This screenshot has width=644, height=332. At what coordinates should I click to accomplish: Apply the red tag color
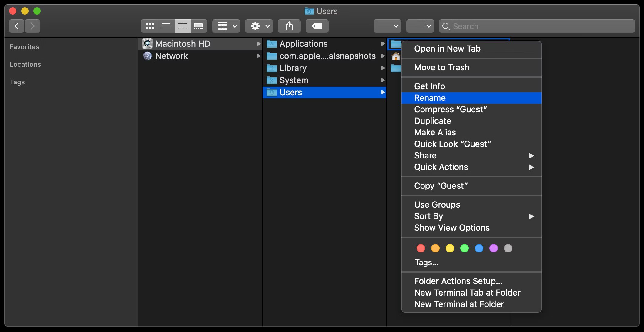pos(421,248)
